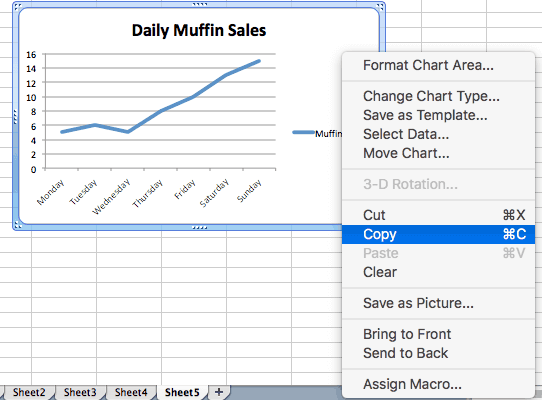Image resolution: width=542 pixels, height=400 pixels.
Task: Click Send to Back menu item
Action: tap(438, 353)
